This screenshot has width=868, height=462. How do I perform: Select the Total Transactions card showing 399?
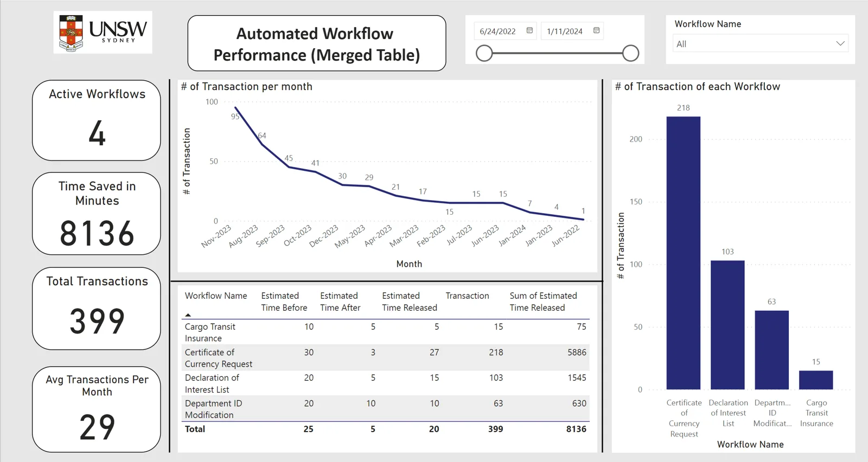[x=97, y=309]
